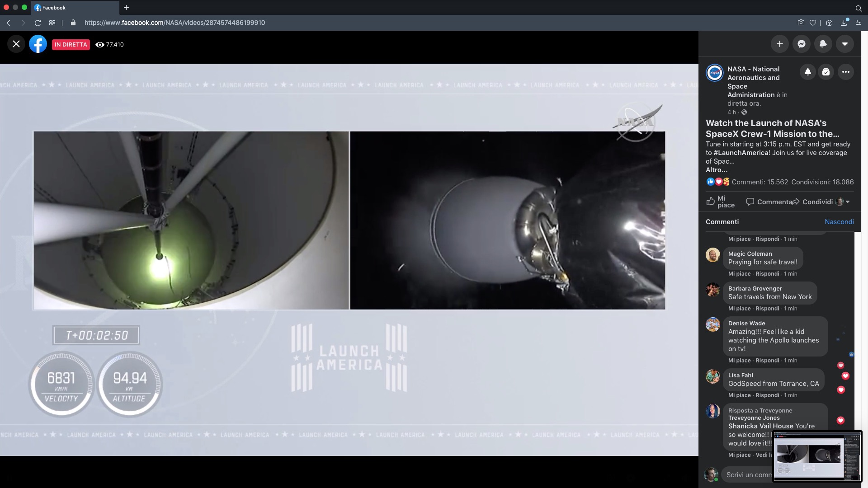Viewport: 868px width, 488px height.
Task: Click the post privacy globe icon
Action: [744, 112]
